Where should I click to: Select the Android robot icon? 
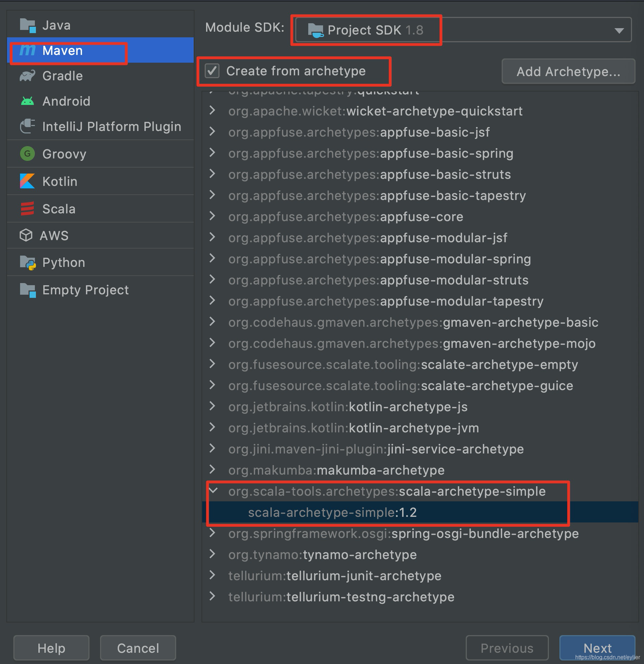[27, 101]
